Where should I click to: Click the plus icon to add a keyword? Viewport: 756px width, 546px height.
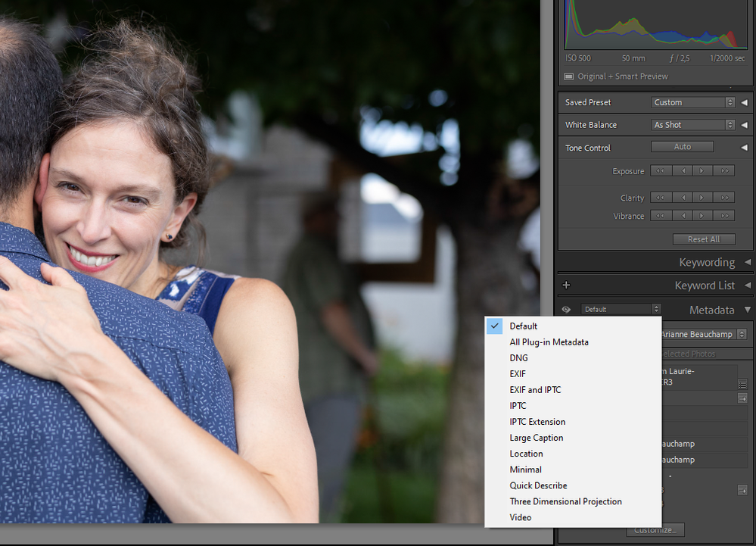[566, 285]
